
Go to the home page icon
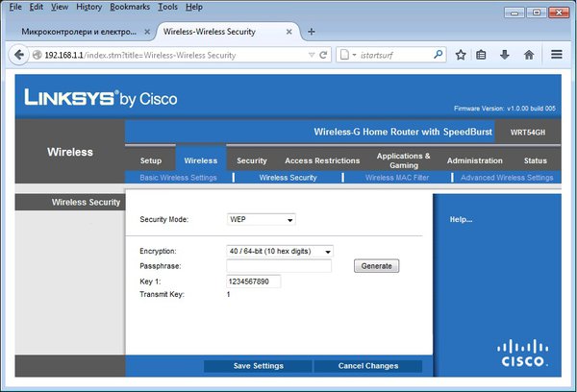[529, 55]
